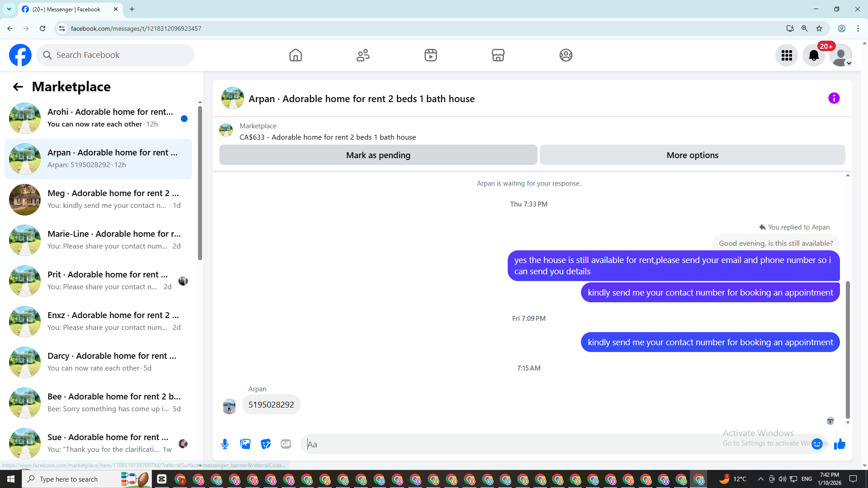The height and width of the screenshot is (488, 868).
Task: Open the Facebook apps menu grid
Action: click(787, 55)
